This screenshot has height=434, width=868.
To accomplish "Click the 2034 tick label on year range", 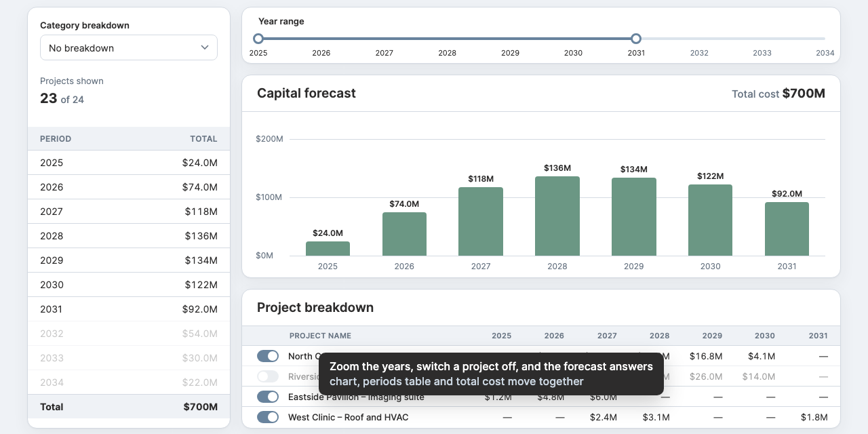I will pyautogui.click(x=825, y=53).
